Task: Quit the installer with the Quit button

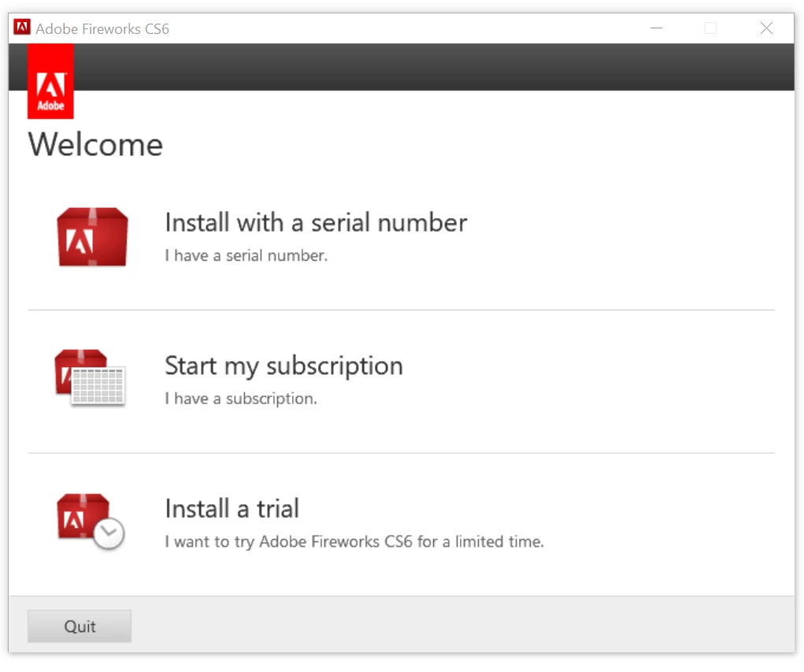Action: pos(80,626)
